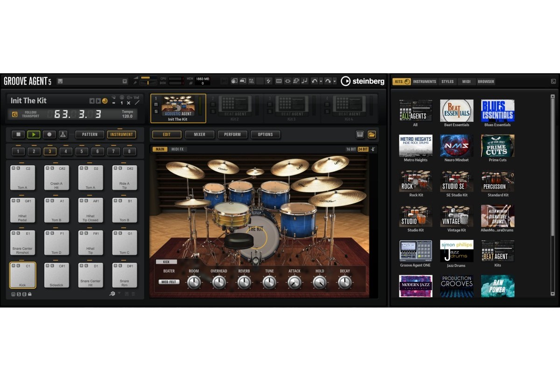The width and height of the screenshot is (560, 392).
Task: Click the record button in the transport
Action: click(49, 134)
